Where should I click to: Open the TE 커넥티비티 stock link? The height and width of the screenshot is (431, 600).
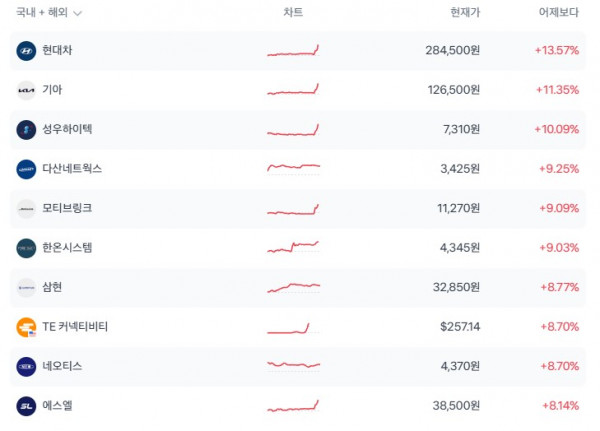76,327
